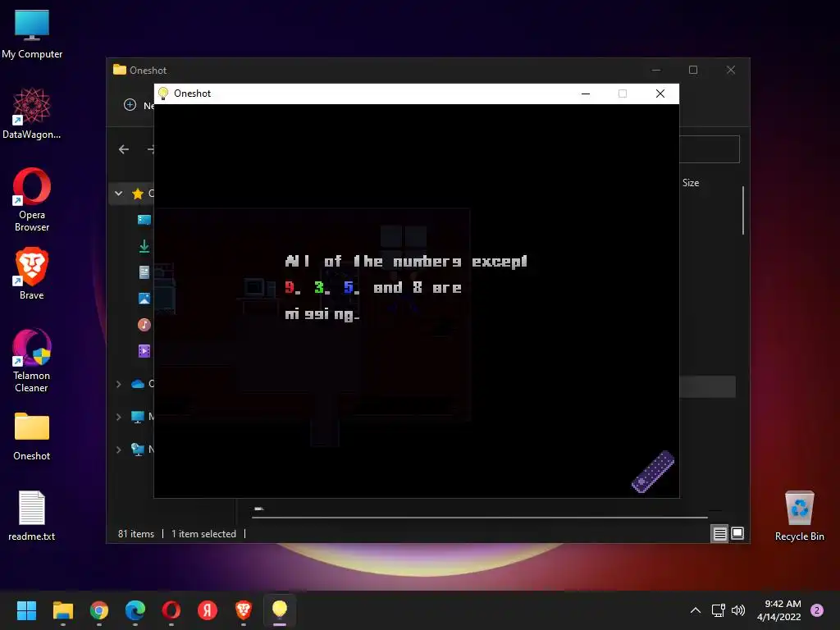The height and width of the screenshot is (630, 840).
Task: Open the Recycle Bin
Action: click(799, 516)
